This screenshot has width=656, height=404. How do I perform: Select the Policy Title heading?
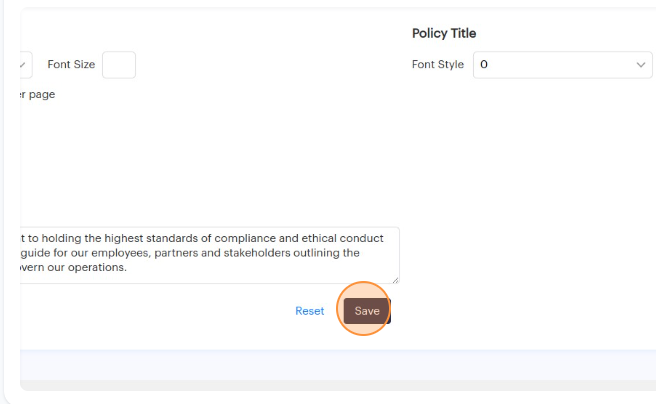click(x=444, y=33)
